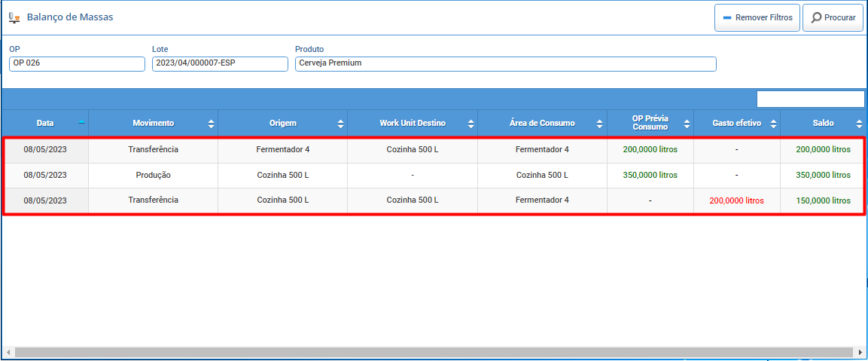
Task: Sort by Work Unit Destino sort arrows
Action: click(471, 123)
